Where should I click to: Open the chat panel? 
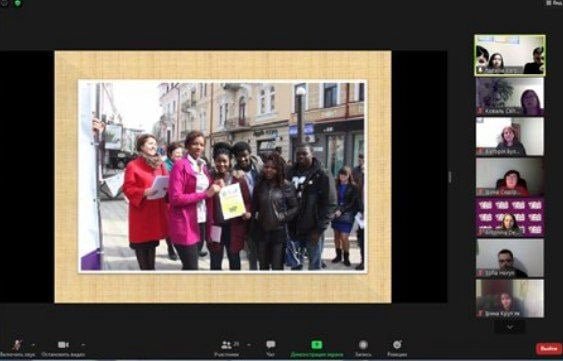pos(271,348)
